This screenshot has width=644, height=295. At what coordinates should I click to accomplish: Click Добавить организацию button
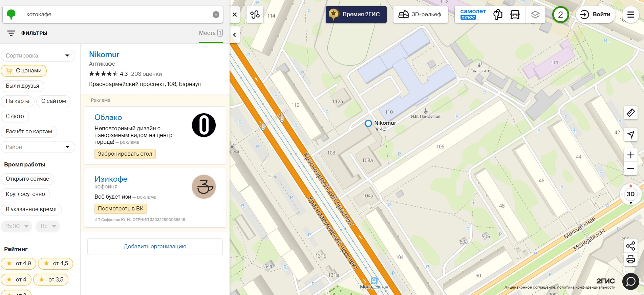[x=155, y=247]
